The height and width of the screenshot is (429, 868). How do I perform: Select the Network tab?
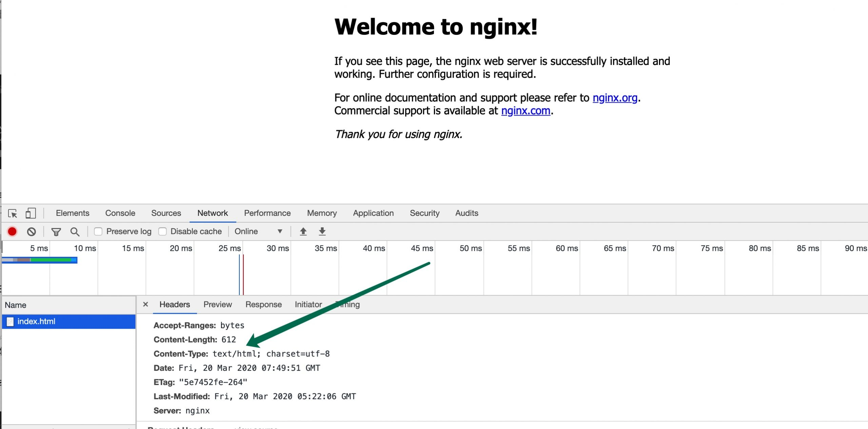[x=213, y=213]
